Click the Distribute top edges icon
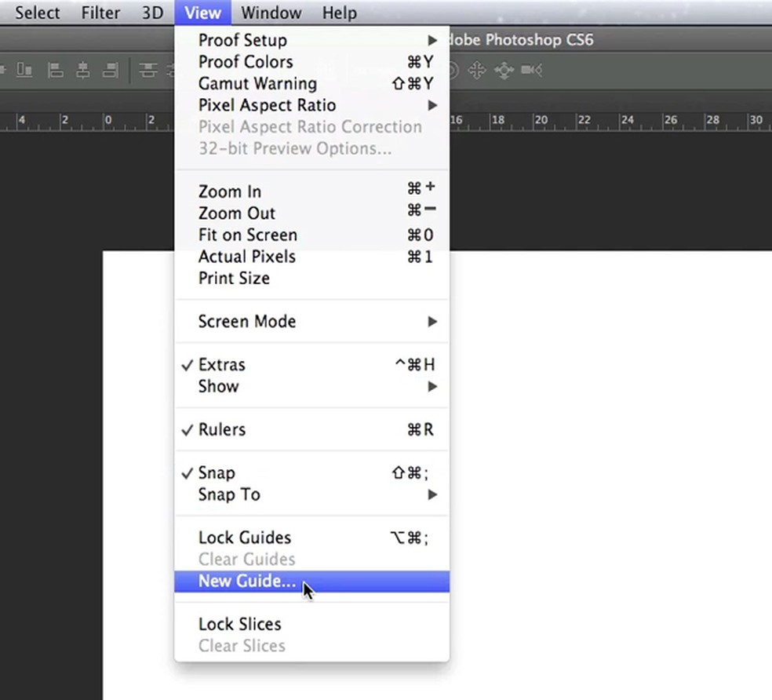 click(147, 70)
